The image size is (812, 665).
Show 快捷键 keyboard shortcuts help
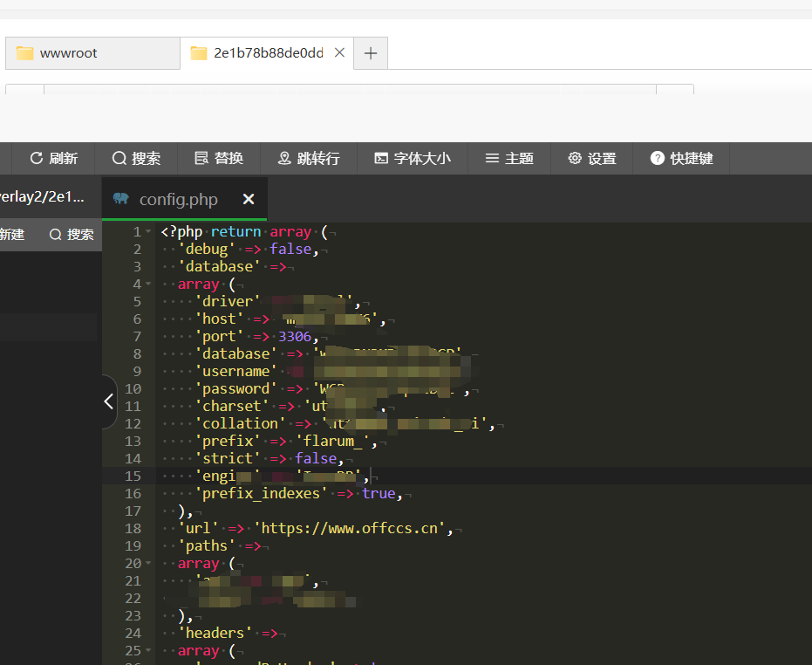pyautogui.click(x=681, y=158)
